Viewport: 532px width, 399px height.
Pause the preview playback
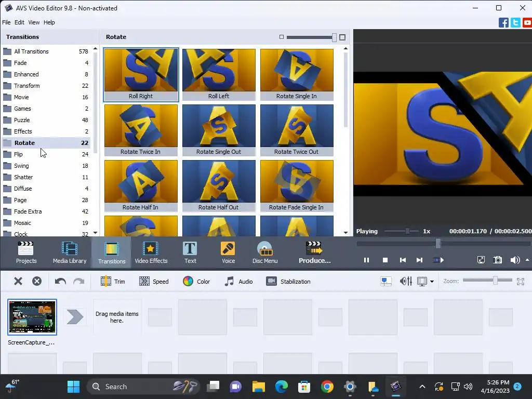[366, 260]
